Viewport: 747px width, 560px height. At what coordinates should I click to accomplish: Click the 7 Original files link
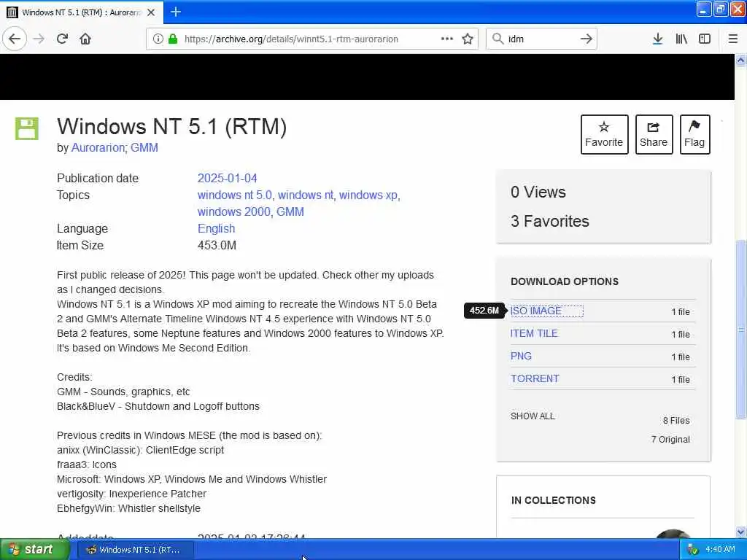pyautogui.click(x=670, y=440)
